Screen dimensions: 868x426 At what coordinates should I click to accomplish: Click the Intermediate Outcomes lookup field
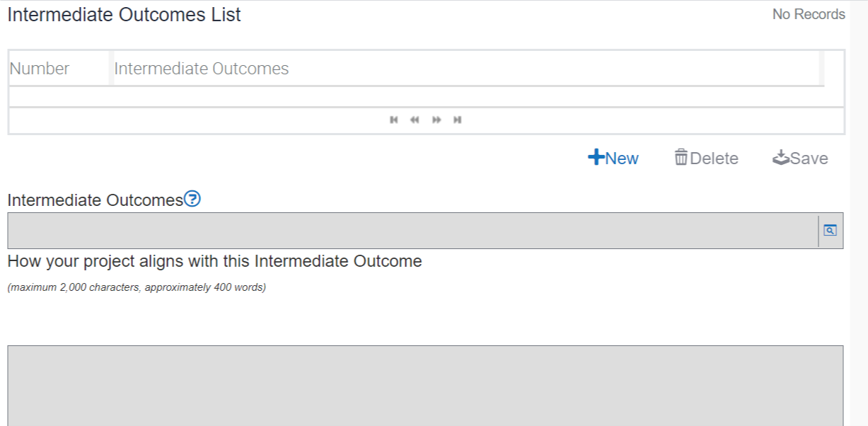click(412, 231)
